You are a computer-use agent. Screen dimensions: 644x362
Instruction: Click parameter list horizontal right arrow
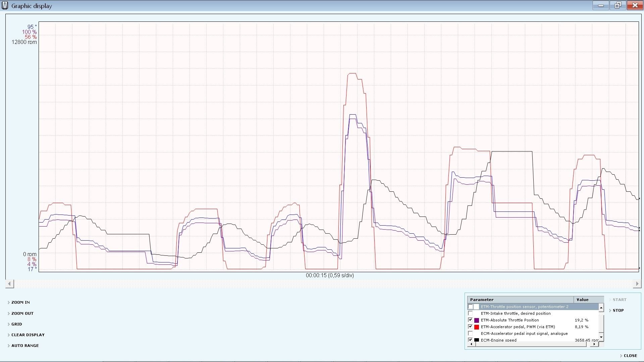pyautogui.click(x=594, y=344)
